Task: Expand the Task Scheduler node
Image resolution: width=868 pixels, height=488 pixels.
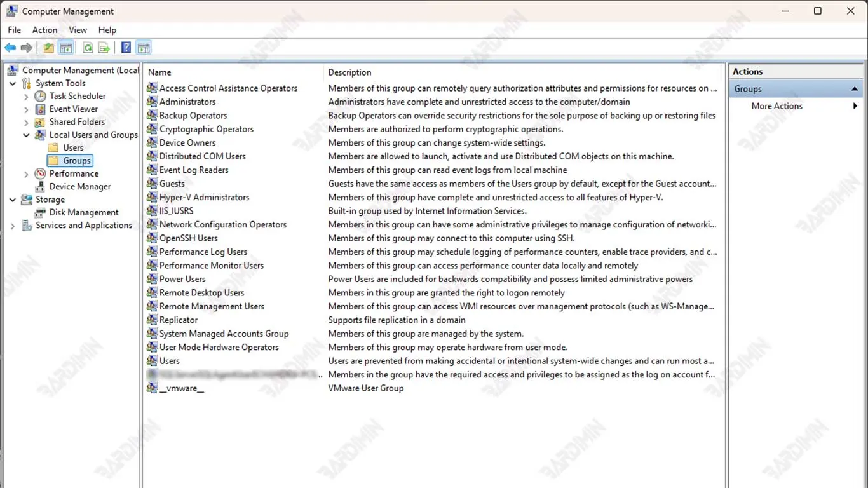Action: pos(26,97)
